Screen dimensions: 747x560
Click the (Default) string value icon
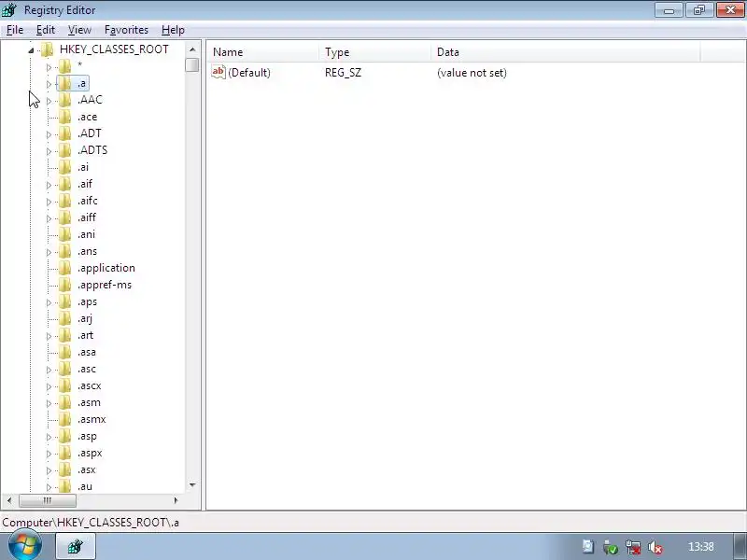click(x=218, y=73)
